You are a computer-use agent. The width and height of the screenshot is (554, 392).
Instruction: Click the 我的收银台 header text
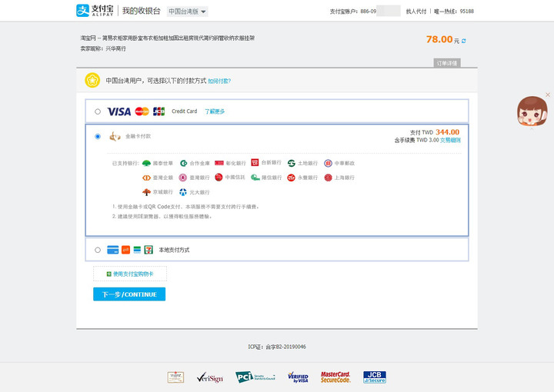(x=142, y=11)
